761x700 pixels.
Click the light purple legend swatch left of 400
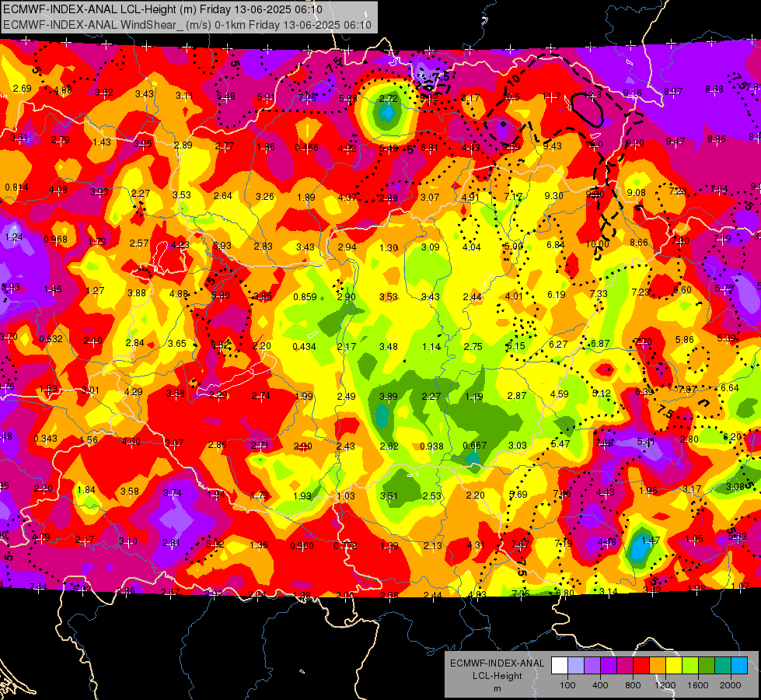(x=592, y=666)
